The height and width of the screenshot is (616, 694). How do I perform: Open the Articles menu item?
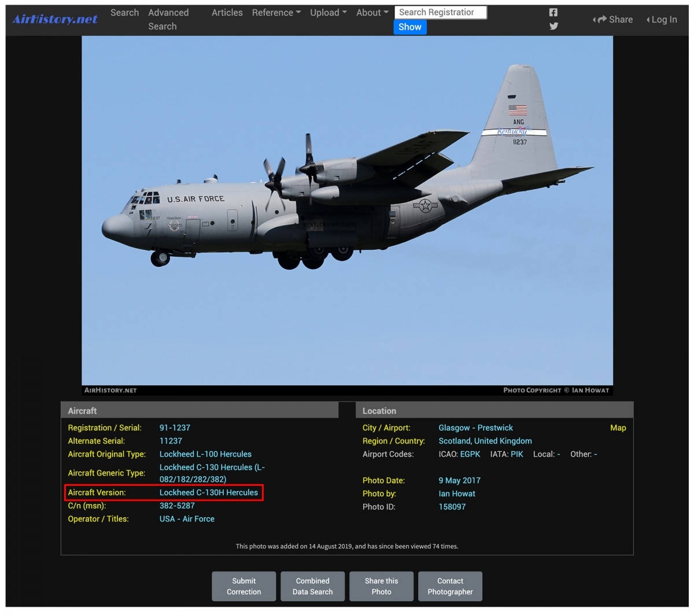[x=227, y=13]
